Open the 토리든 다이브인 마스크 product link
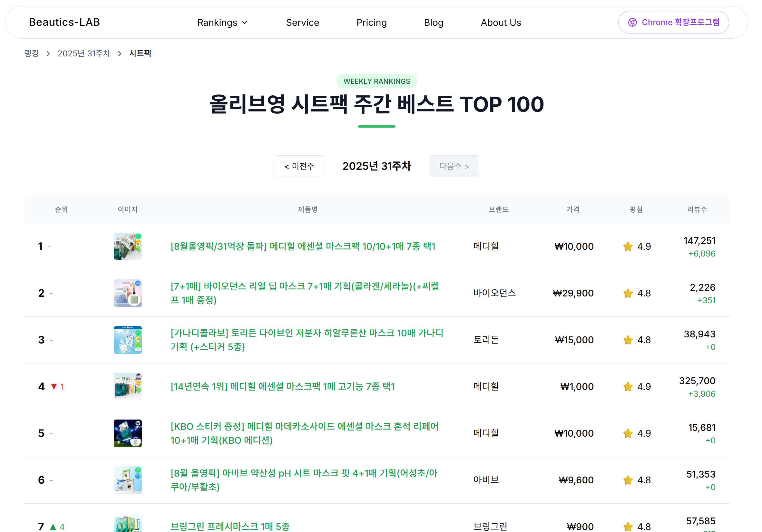 pos(307,340)
